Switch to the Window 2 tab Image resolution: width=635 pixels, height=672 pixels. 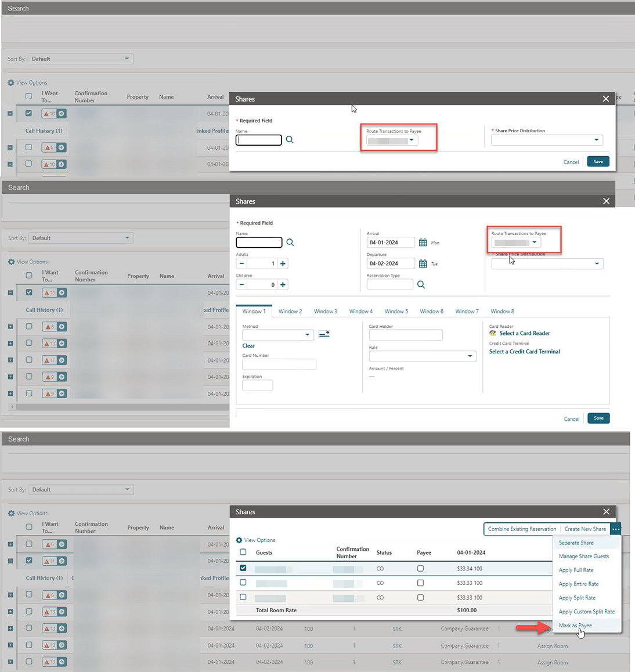[x=290, y=311]
